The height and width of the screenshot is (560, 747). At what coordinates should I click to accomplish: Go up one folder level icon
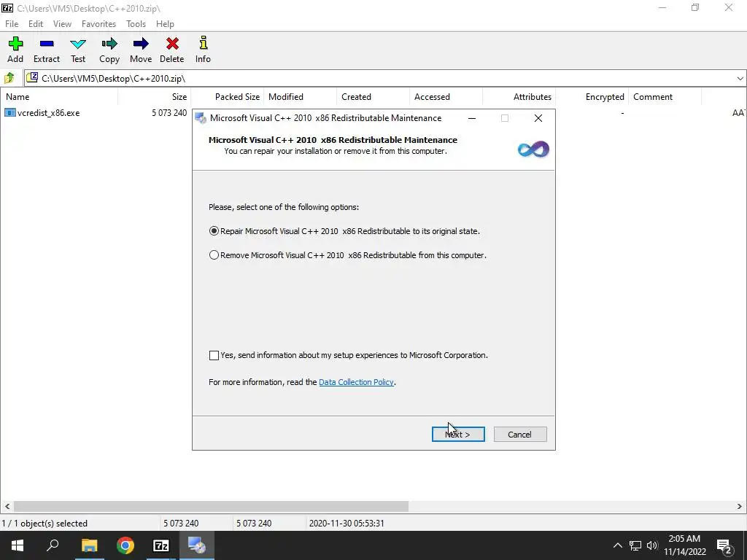click(9, 78)
